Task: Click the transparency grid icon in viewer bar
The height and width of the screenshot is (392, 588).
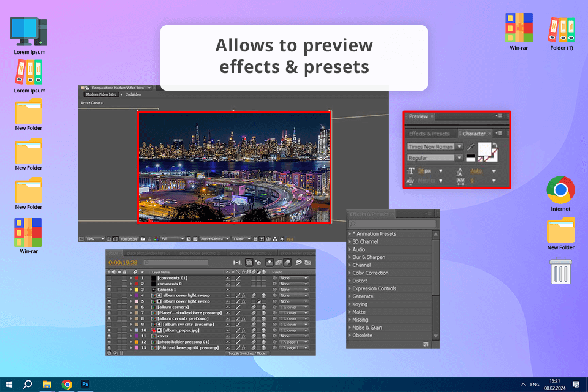Action: pos(195,239)
